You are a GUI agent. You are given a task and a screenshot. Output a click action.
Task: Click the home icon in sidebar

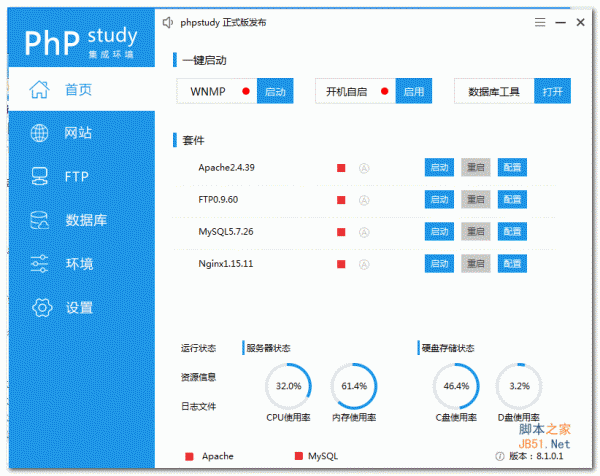coord(39,90)
